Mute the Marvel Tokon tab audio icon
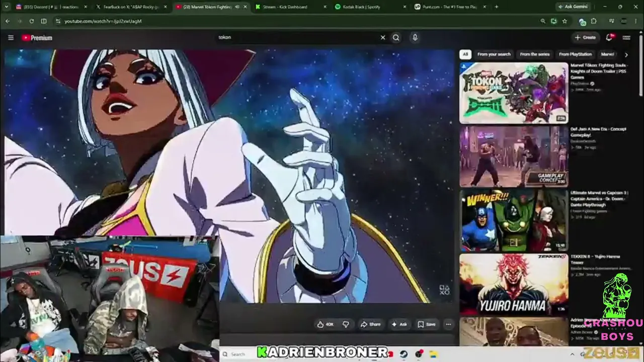 point(237,7)
